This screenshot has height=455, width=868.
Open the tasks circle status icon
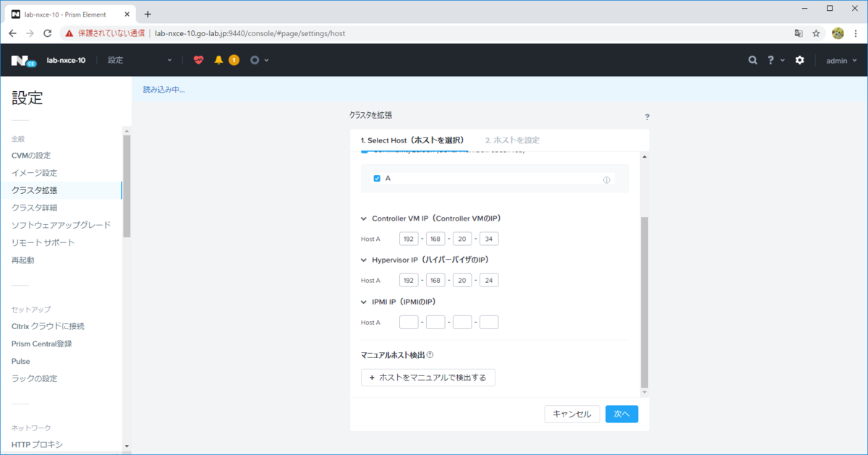tap(255, 60)
